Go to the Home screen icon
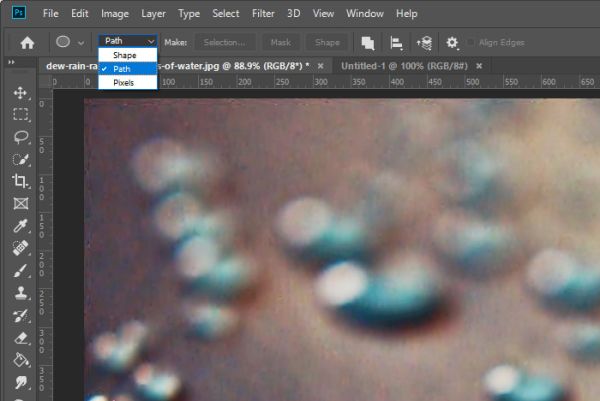Viewport: 600px width, 401px height. pos(27,42)
